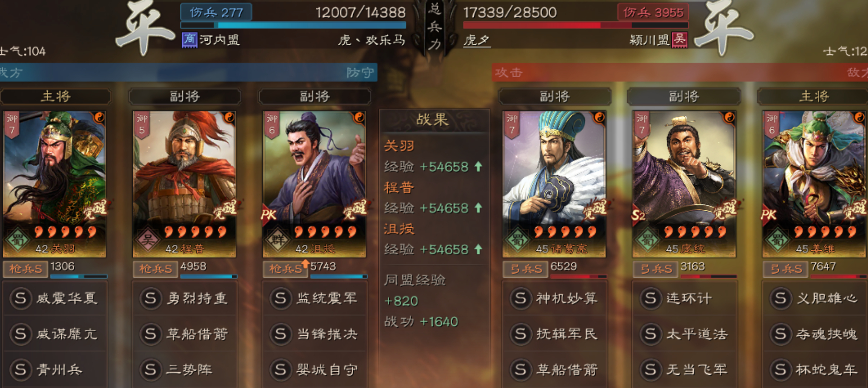Click the 蜀 faction emblem on 关羽 card
This screenshot has height=388, width=868.
[18, 240]
